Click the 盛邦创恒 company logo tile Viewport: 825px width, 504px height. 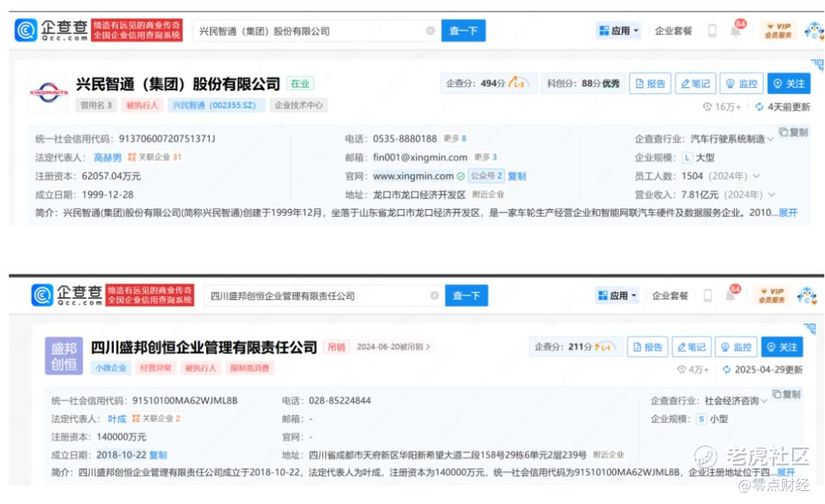point(63,356)
